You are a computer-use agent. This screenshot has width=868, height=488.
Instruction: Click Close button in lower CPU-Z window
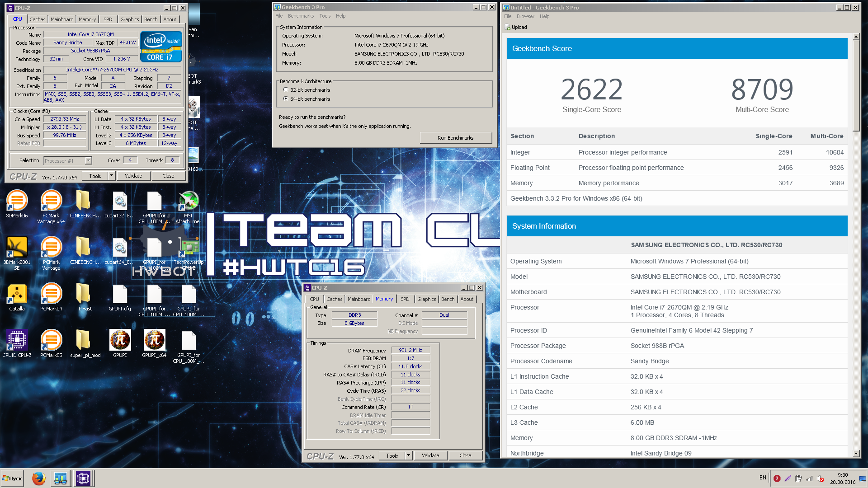(465, 455)
